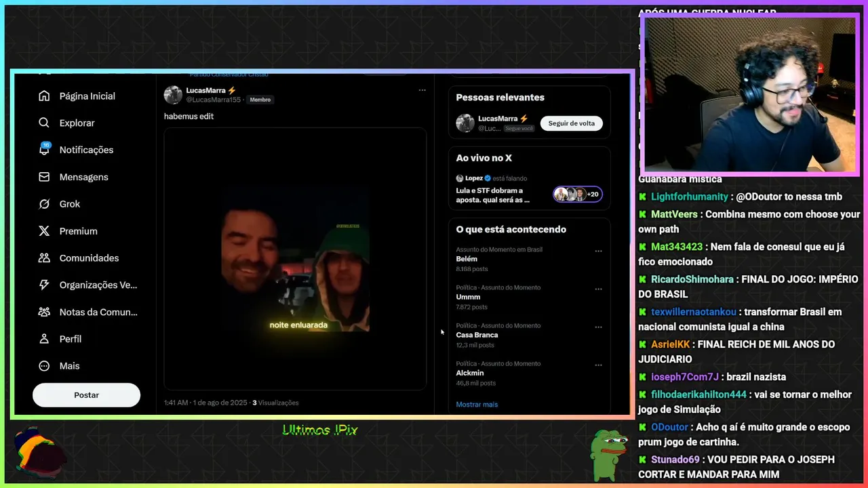This screenshot has height=488, width=868.
Task: Click chat username ODoutor
Action: tap(670, 427)
